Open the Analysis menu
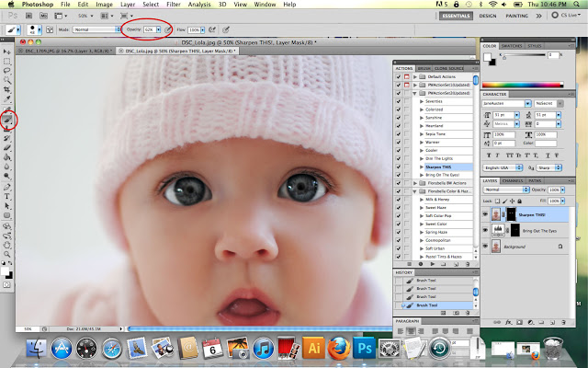588x368 pixels. [x=199, y=5]
